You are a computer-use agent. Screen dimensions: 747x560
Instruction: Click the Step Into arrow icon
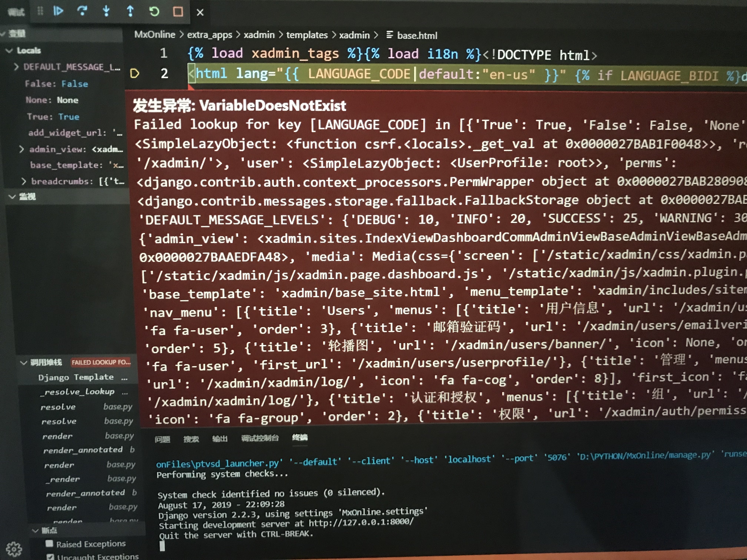coord(106,11)
